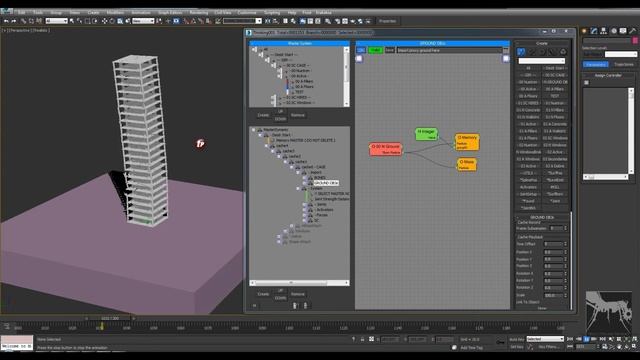Select the first Create category icon in thinkingParticles
This screenshot has height=360, width=640.
[521, 52]
